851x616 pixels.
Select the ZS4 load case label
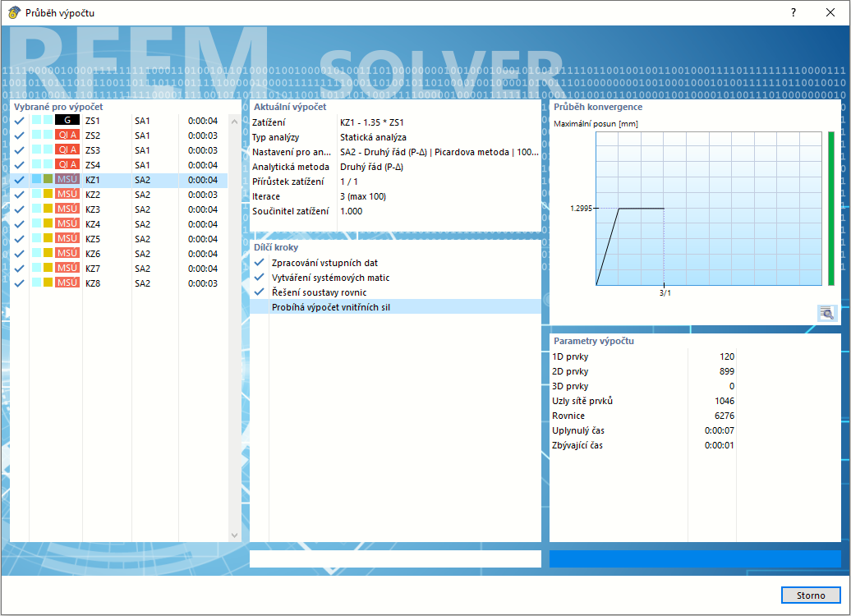pos(93,165)
